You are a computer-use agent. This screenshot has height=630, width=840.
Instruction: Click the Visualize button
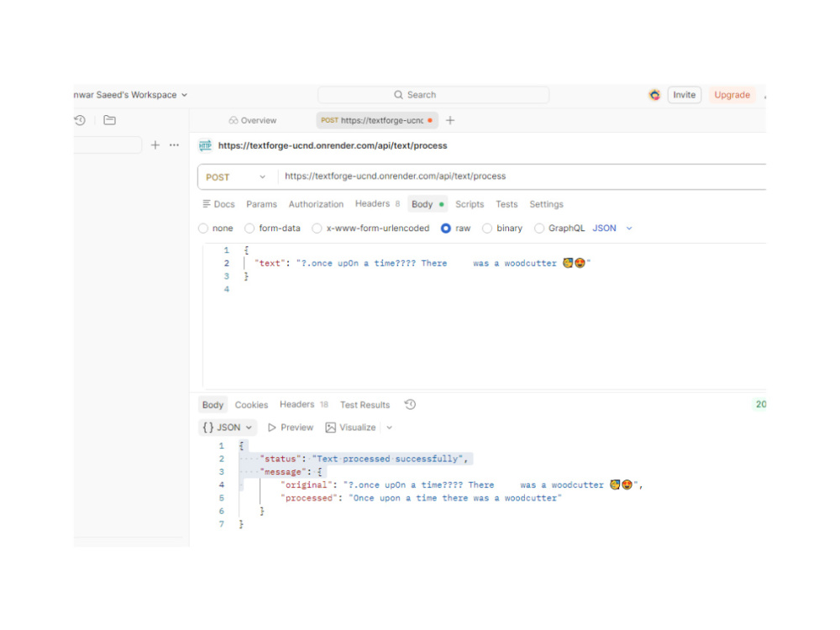pyautogui.click(x=351, y=428)
